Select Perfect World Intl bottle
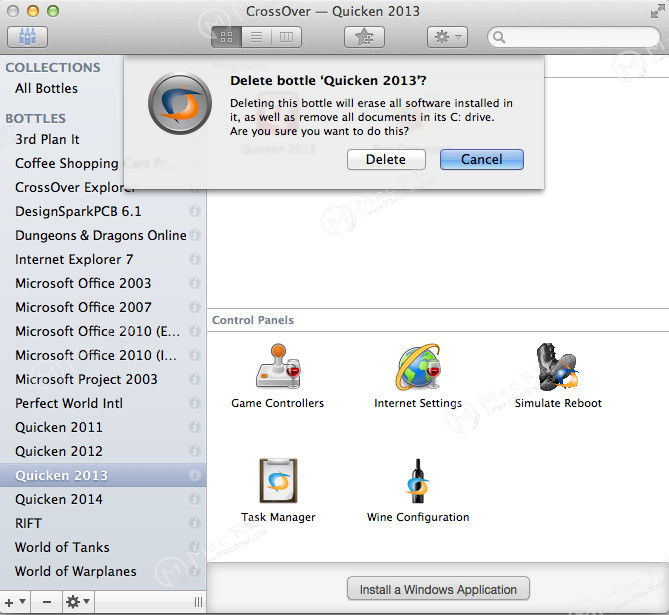 pos(103,403)
